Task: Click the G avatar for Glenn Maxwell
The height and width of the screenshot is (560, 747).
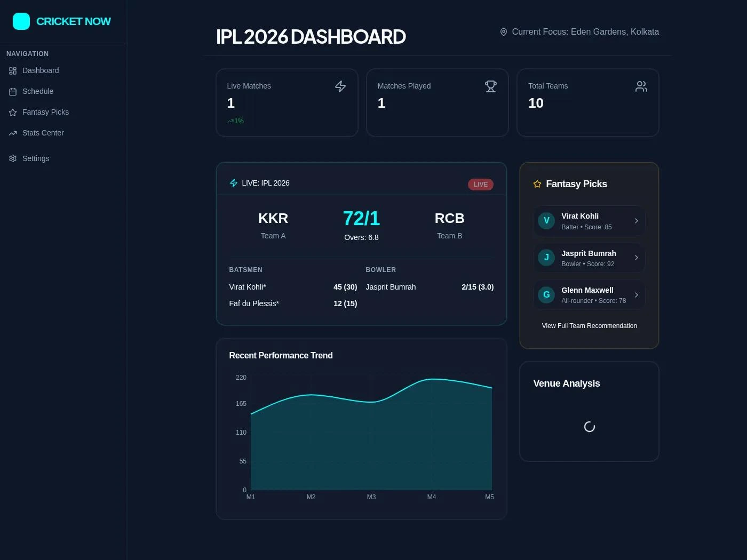Action: tap(546, 295)
